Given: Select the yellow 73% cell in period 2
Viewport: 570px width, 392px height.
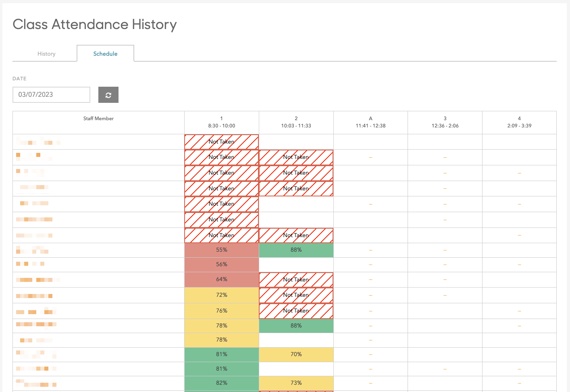Looking at the screenshot, I should [x=296, y=383].
